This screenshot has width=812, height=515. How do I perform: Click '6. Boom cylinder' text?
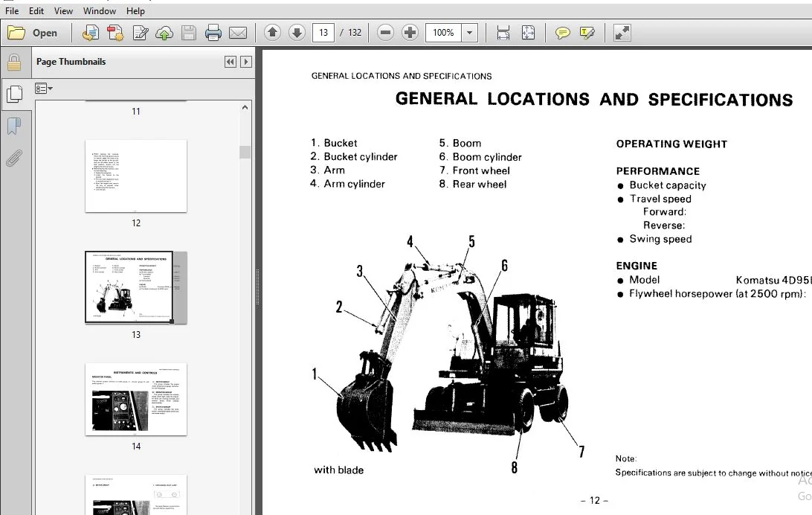tap(480, 157)
